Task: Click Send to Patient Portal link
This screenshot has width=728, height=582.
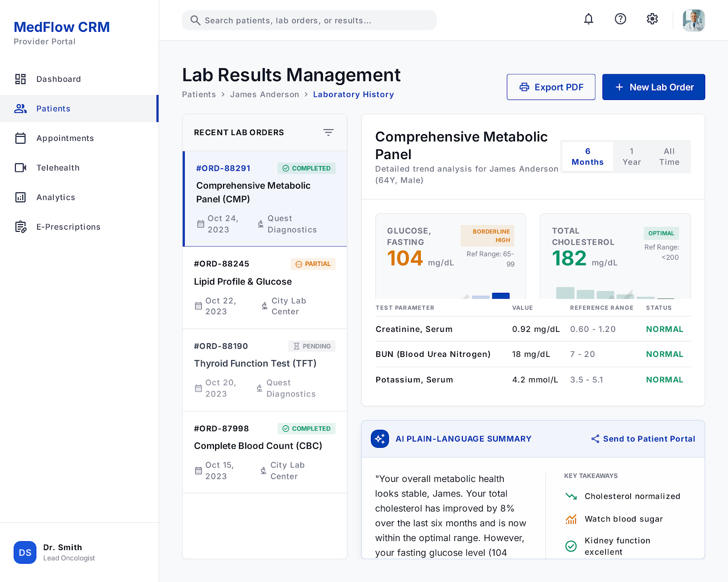Action: (643, 439)
